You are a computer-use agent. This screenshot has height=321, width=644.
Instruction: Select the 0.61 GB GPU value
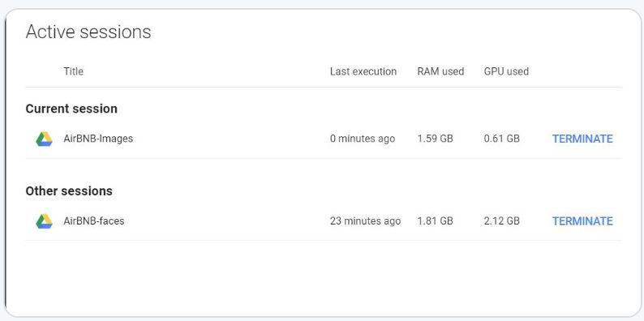502,139
